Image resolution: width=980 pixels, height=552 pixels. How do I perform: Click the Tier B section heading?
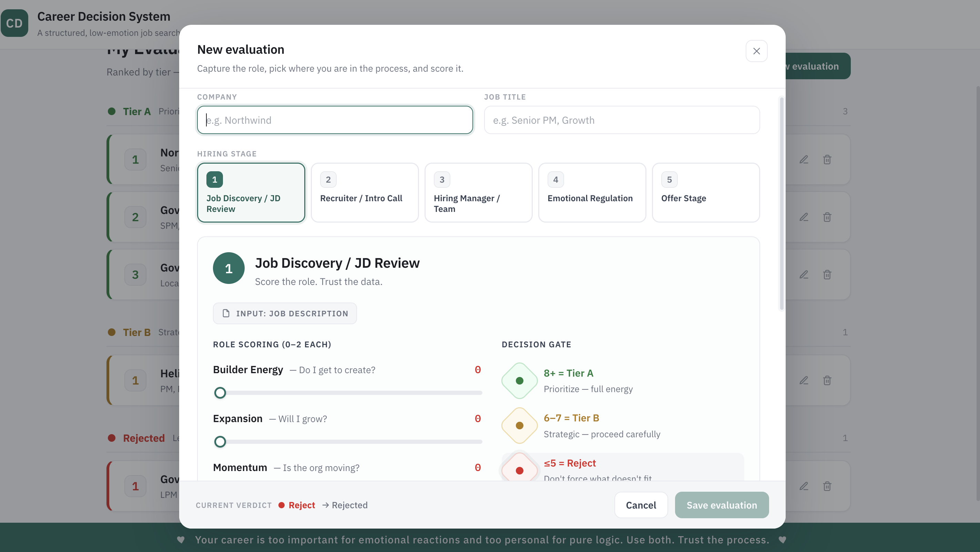tap(136, 332)
